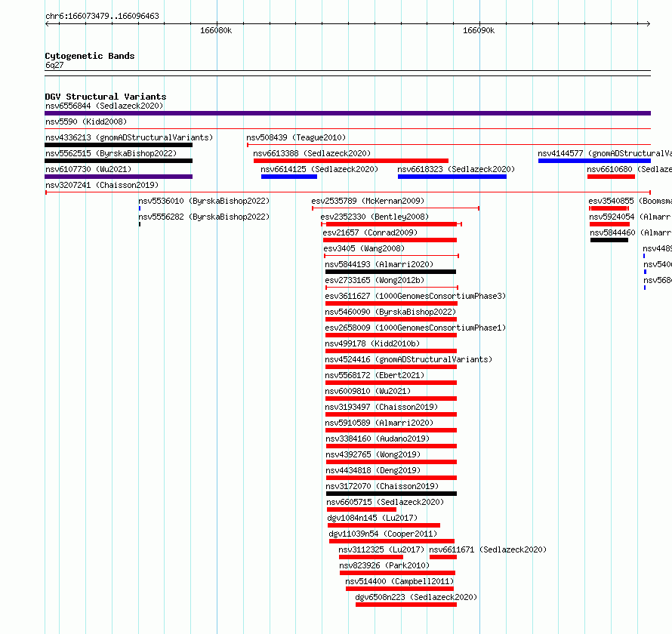Image resolution: width=672 pixels, height=634 pixels.
Task: Select nsv6618323 (Sedlazeck2020) label
Action: coord(456,169)
